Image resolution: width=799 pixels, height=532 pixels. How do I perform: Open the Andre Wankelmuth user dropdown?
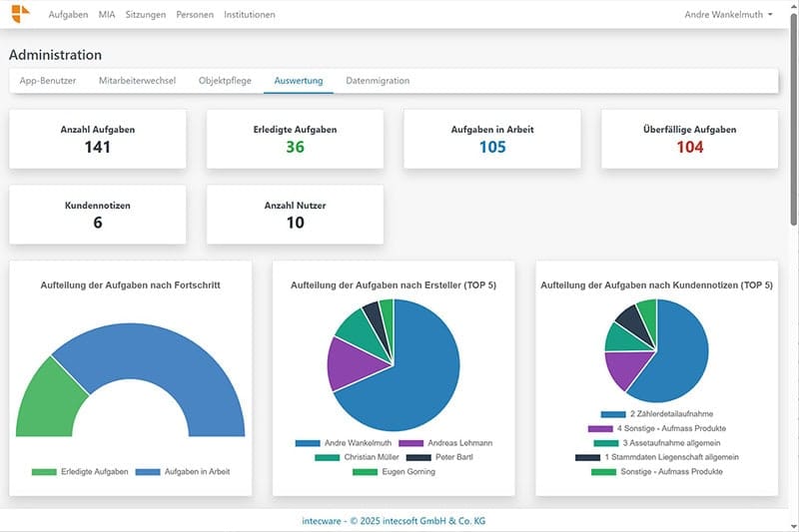[728, 15]
